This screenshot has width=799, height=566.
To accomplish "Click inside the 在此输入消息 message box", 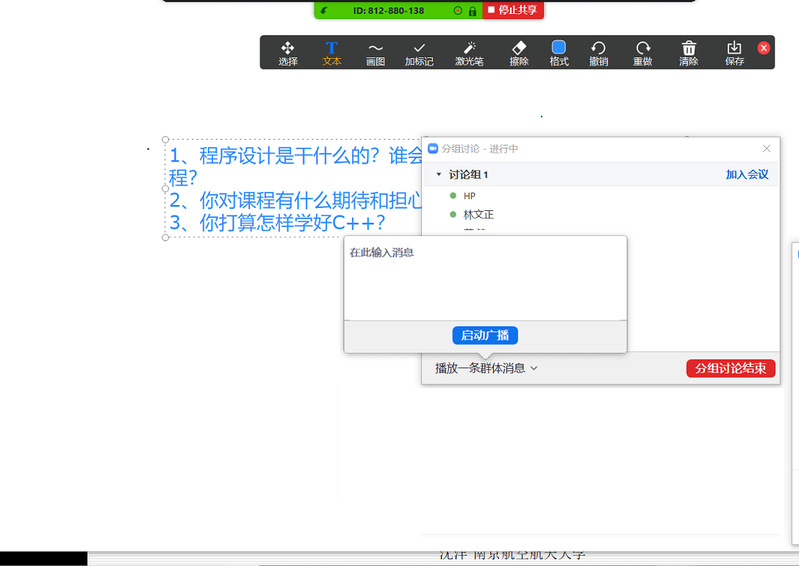I will pos(485,280).
